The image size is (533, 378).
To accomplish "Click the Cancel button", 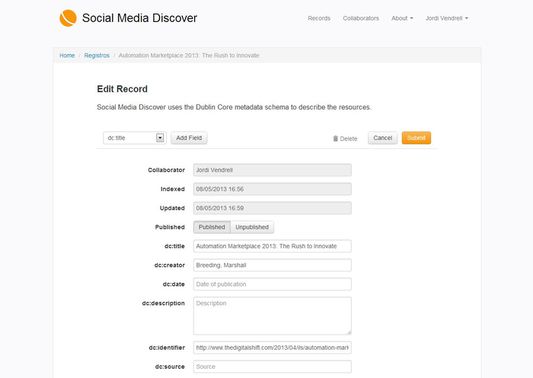I will pos(382,138).
